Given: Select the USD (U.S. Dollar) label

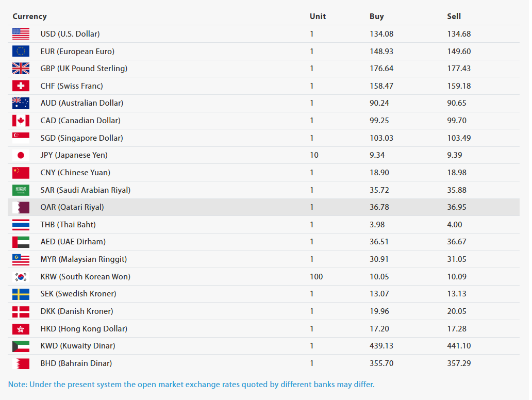Looking at the screenshot, I should [70, 34].
